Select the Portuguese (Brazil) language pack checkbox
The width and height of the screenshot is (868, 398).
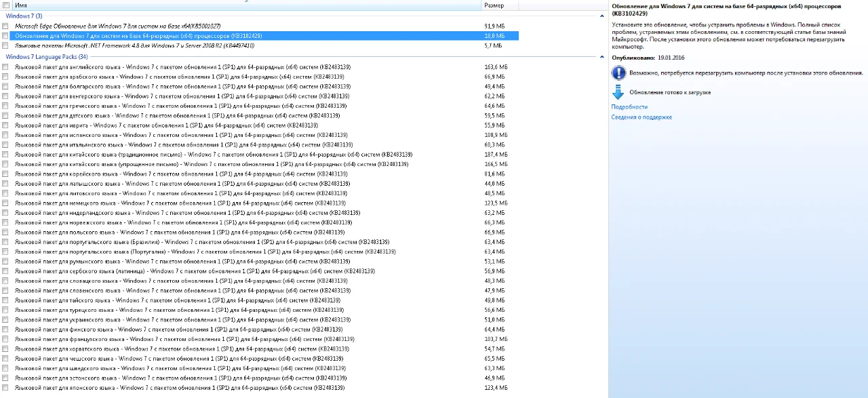pyautogui.click(x=5, y=242)
